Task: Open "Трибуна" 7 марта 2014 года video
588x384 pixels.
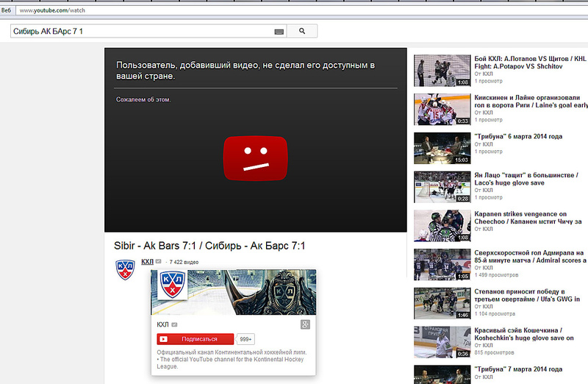Action: pos(518,369)
